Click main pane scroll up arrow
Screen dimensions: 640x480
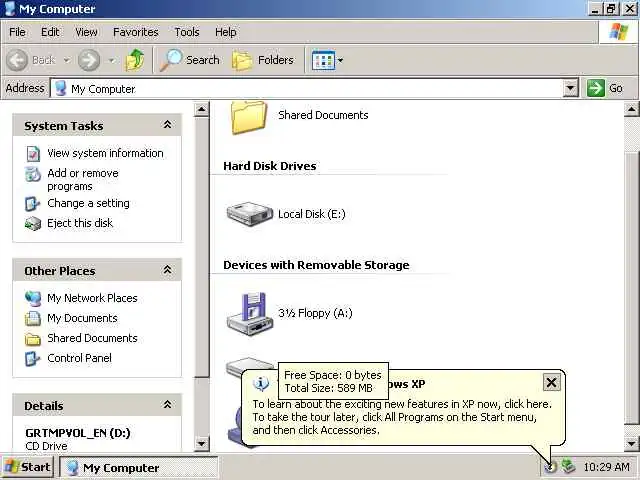click(x=631, y=109)
